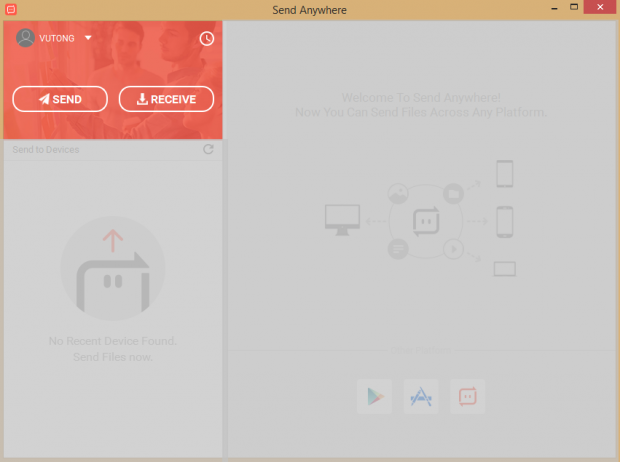Click the VUTONG username label

point(58,38)
